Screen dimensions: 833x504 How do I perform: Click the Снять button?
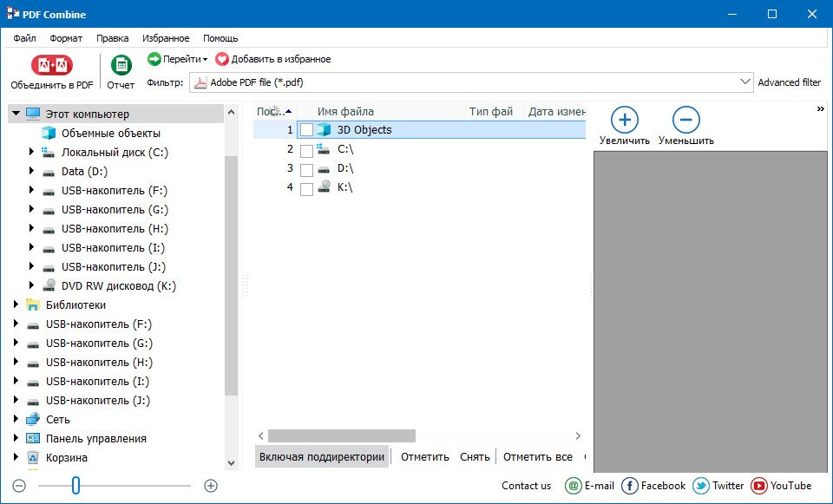[x=475, y=457]
